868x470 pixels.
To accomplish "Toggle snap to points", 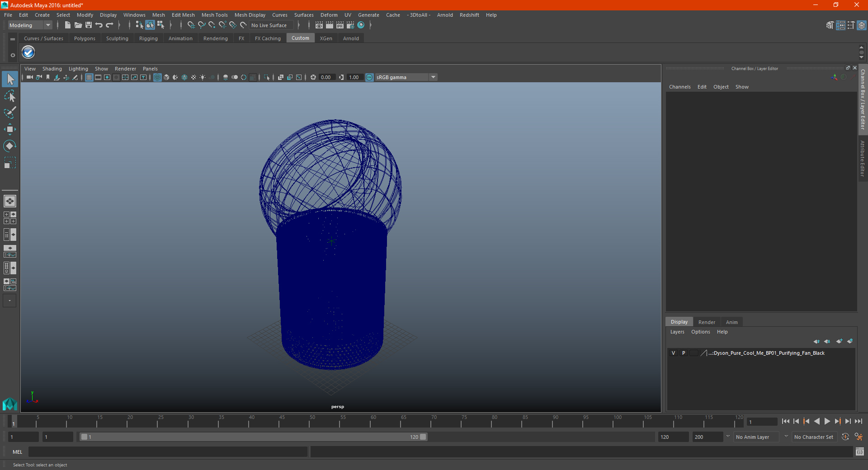I will click(212, 25).
